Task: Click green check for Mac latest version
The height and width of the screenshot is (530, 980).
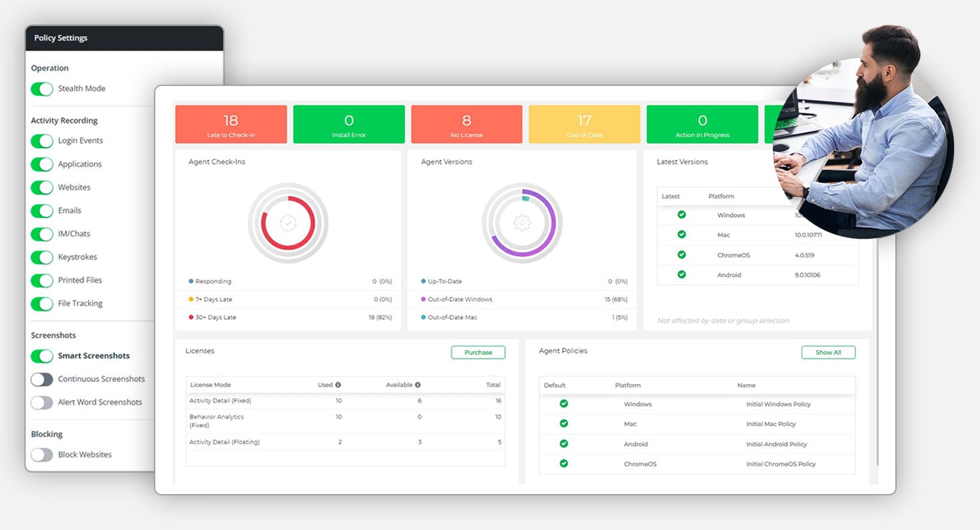Action: [x=681, y=235]
